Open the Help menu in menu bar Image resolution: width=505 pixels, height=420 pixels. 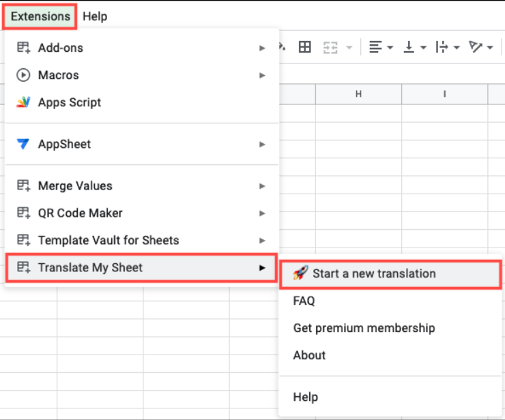click(95, 16)
